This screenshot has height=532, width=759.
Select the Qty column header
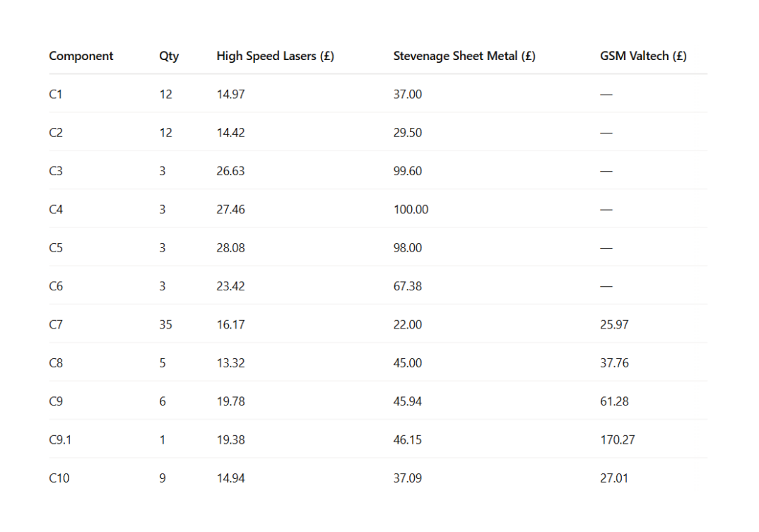point(169,57)
